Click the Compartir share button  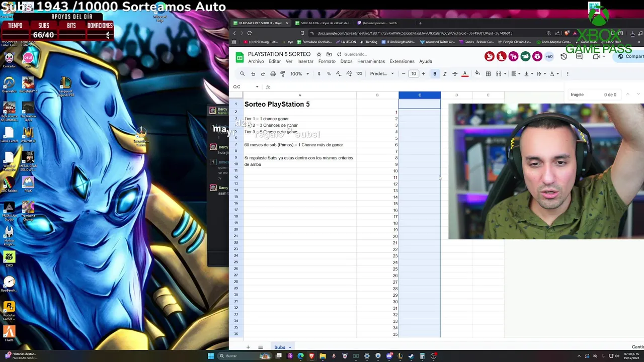tap(630, 56)
